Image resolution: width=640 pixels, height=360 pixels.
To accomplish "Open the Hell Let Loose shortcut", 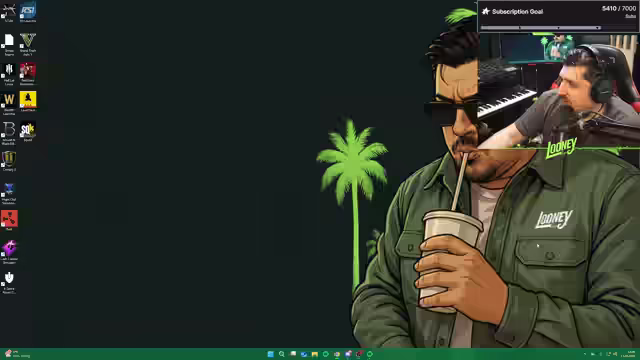I will (x=9, y=74).
